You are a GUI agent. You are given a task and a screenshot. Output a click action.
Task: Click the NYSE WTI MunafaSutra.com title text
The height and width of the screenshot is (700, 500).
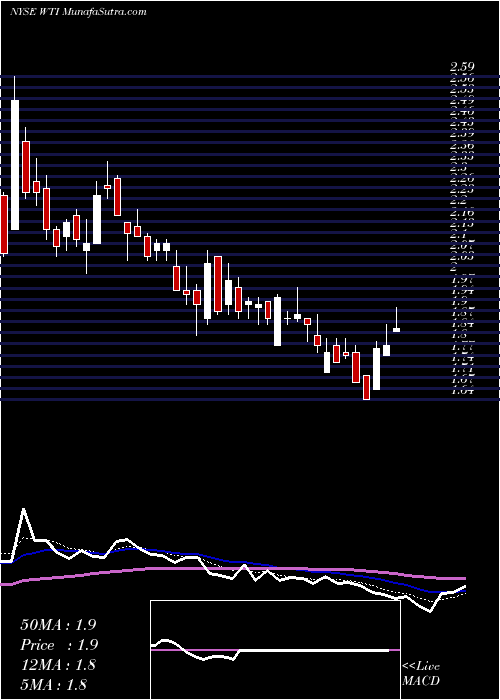pos(78,12)
